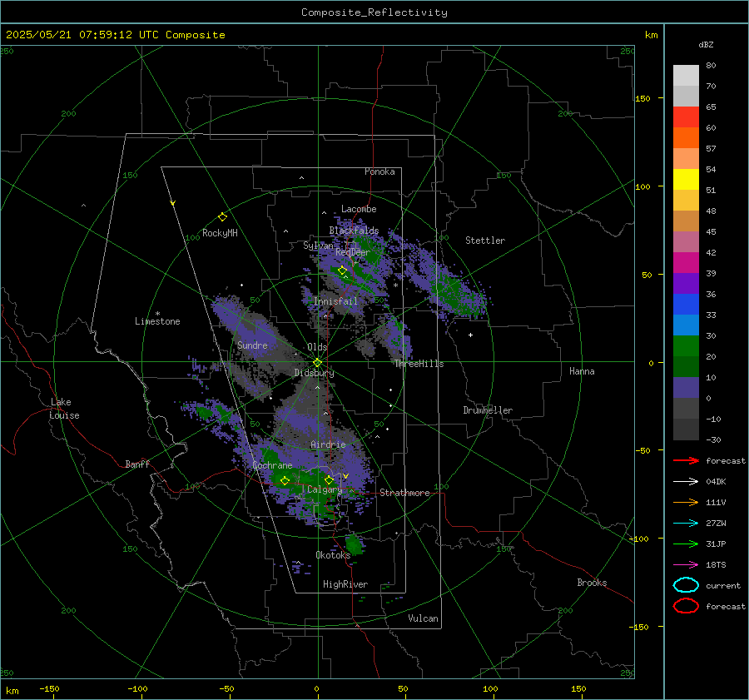Viewport: 749px width, 700px height.
Task: Click the RedDeer city label
Action: click(353, 252)
